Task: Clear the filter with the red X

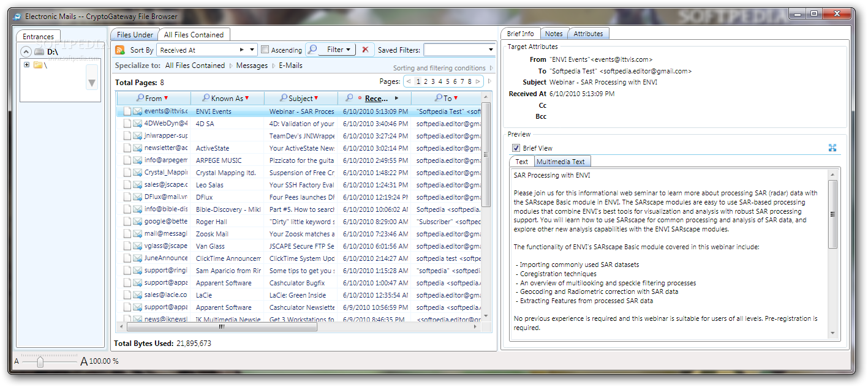Action: [x=365, y=50]
